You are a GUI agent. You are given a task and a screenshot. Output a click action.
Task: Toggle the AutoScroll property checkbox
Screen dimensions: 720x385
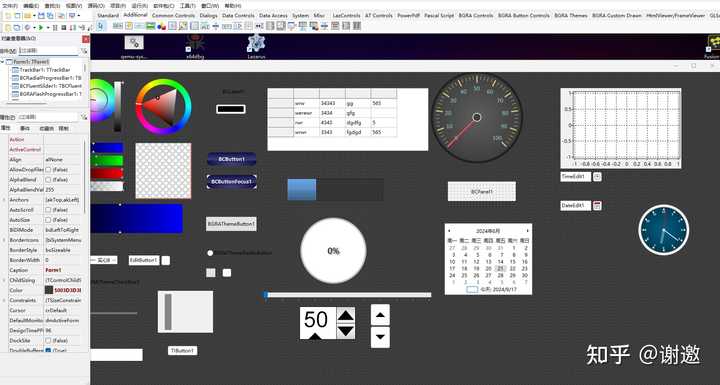48,210
